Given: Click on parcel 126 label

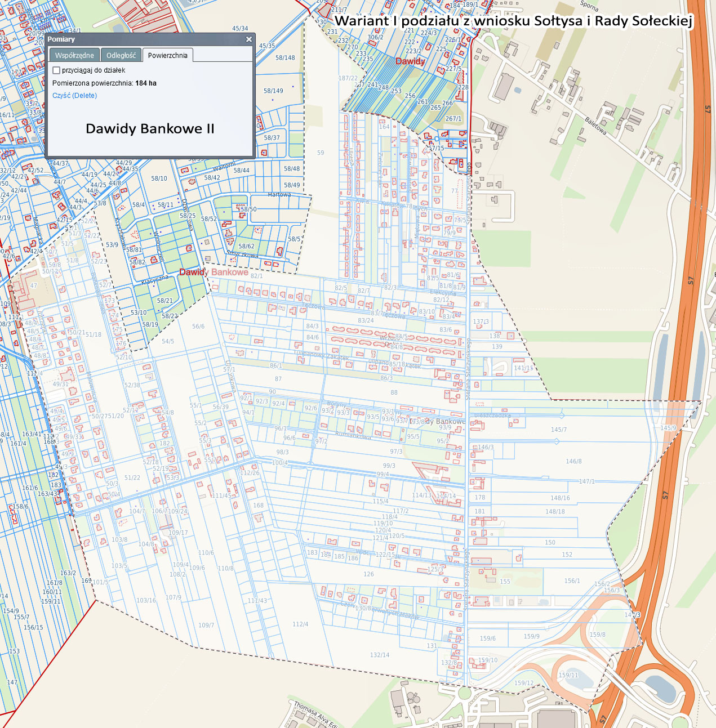Looking at the screenshot, I should [x=368, y=575].
